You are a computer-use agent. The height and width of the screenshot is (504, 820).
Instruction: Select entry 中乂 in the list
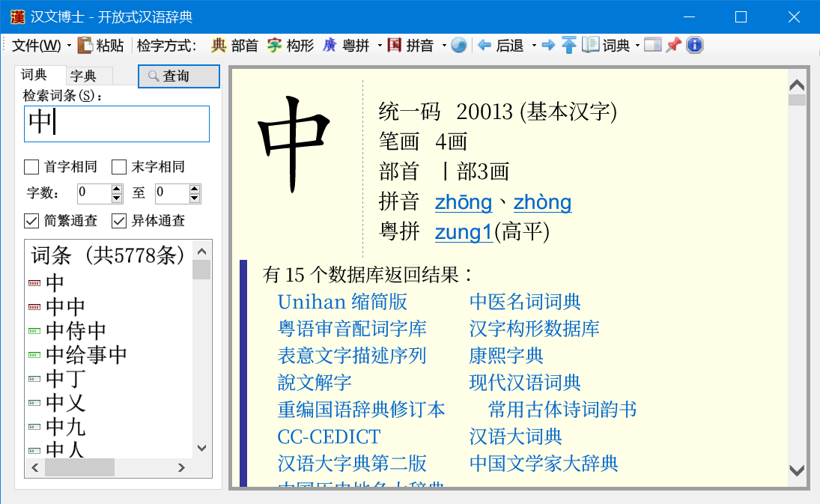click(x=66, y=403)
